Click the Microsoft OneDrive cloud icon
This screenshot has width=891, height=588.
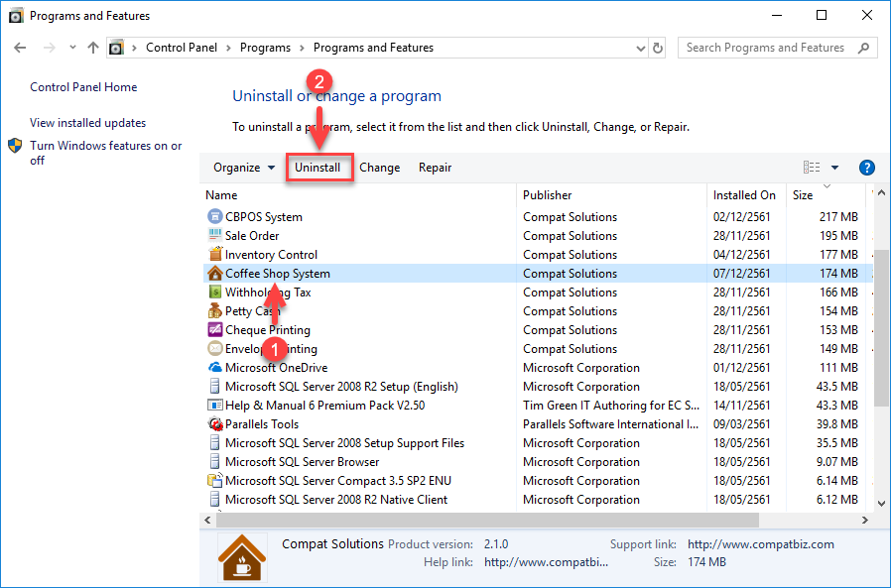tap(214, 368)
